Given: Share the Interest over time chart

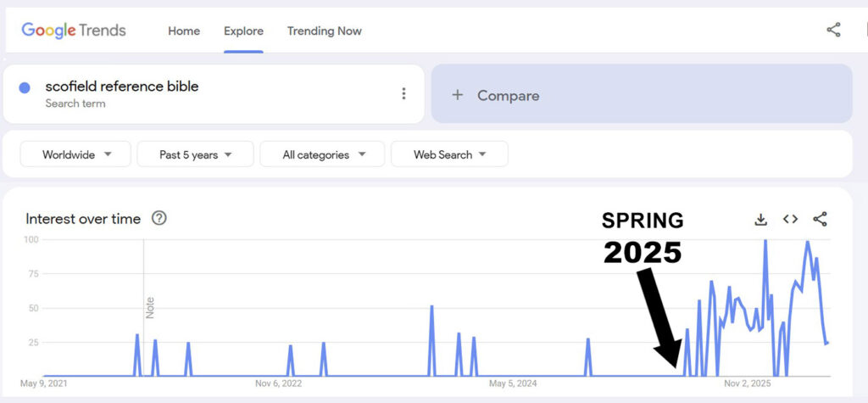Looking at the screenshot, I should coord(820,219).
